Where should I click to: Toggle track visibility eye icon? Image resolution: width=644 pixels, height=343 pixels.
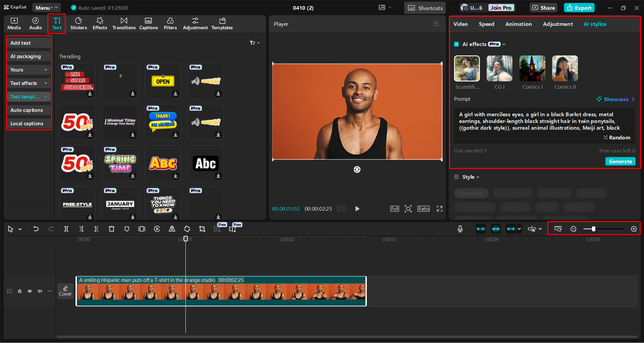(30, 291)
